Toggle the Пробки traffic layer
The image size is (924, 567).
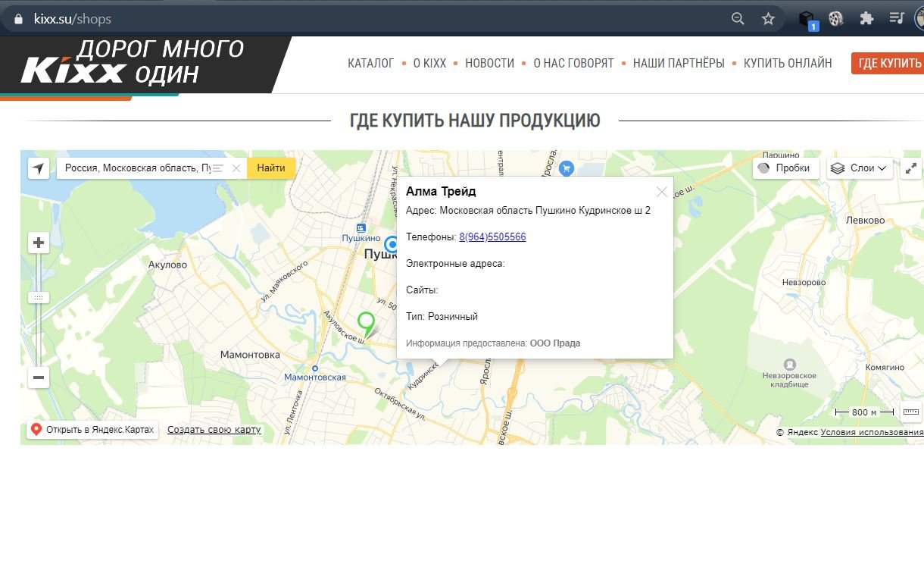click(785, 168)
